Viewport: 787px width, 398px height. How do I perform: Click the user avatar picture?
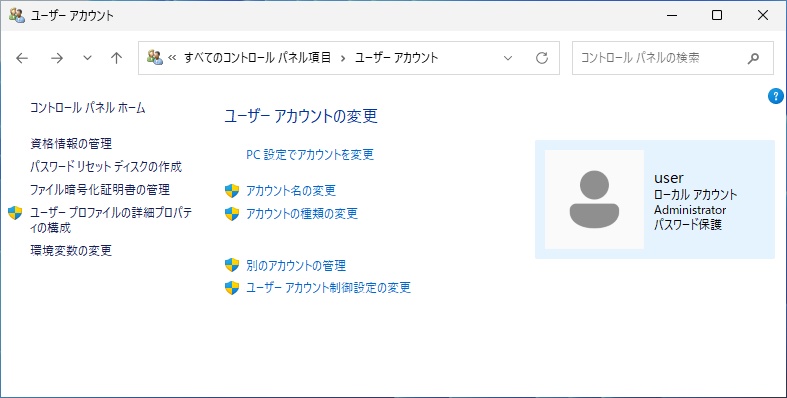click(x=594, y=199)
